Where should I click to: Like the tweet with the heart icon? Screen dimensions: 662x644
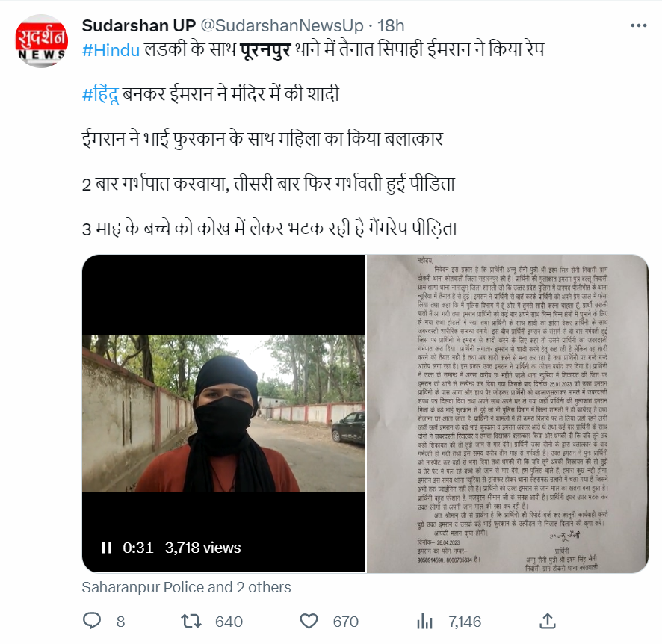pos(309,621)
